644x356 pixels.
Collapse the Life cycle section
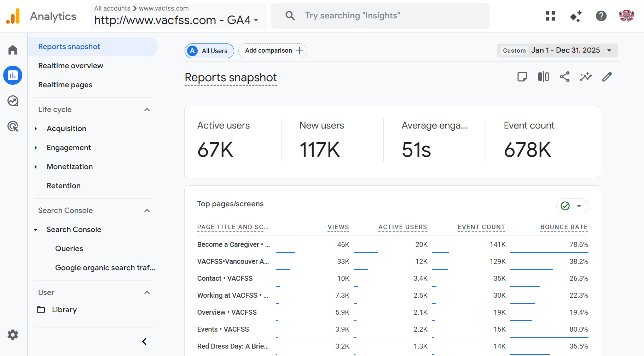pos(147,109)
